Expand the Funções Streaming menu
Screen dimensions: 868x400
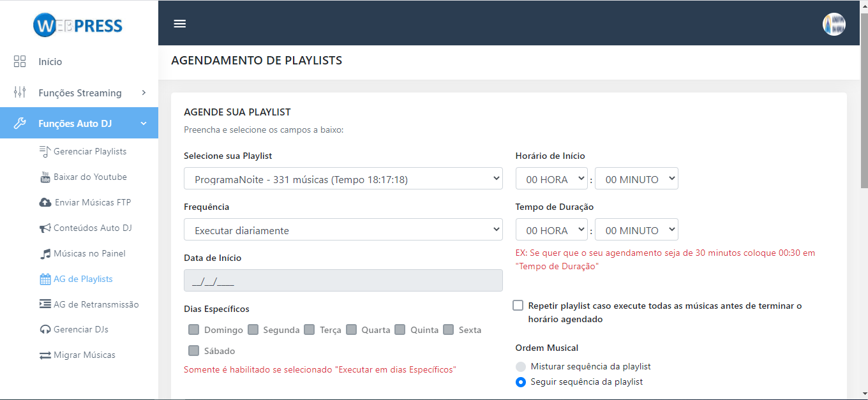pos(79,93)
